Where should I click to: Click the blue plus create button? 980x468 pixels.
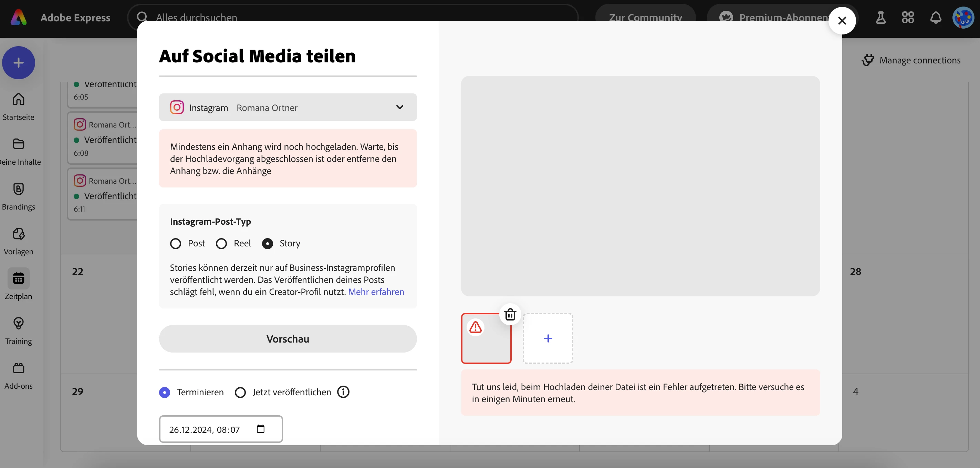click(18, 63)
